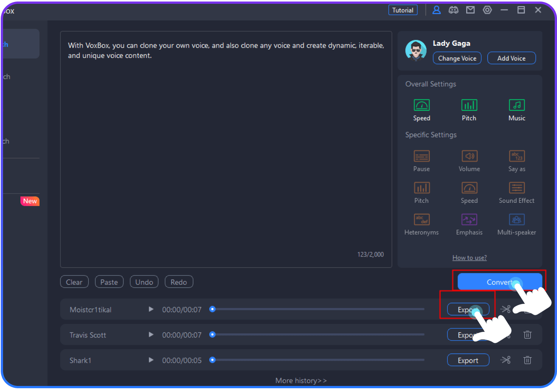The height and width of the screenshot is (392, 557).
Task: Clear the text box contents
Action: coord(74,282)
